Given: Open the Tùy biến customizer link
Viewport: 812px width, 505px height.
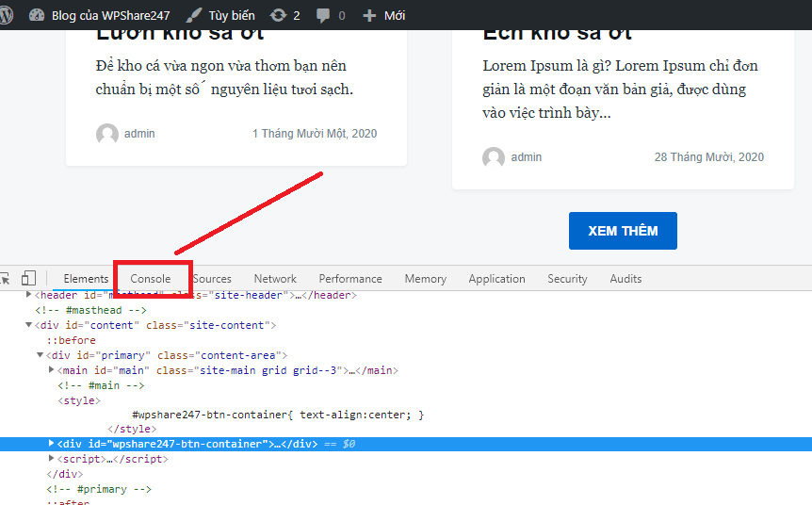Looking at the screenshot, I should click(232, 15).
